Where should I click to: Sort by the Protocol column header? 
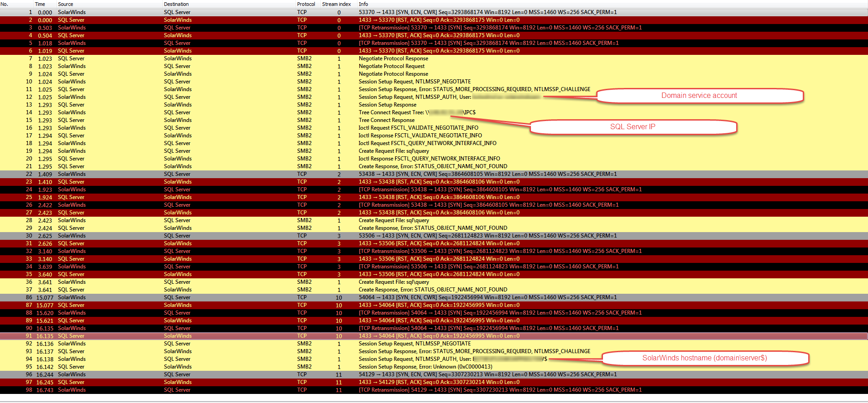(306, 4)
